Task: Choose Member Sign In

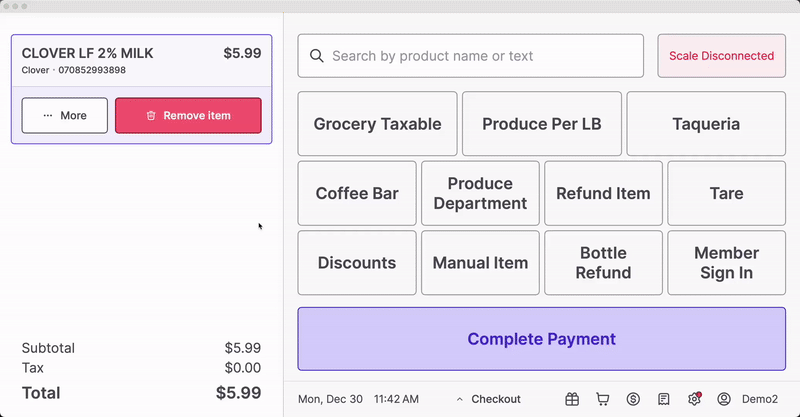Action: (727, 263)
